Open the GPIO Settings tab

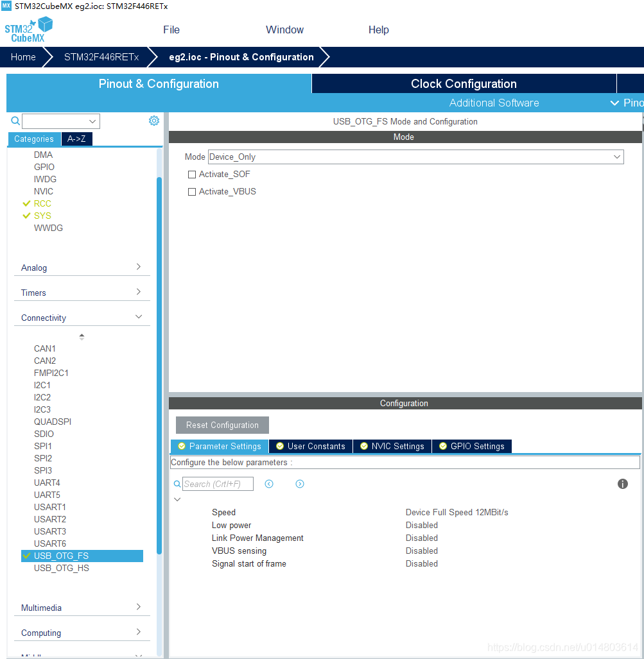click(472, 446)
